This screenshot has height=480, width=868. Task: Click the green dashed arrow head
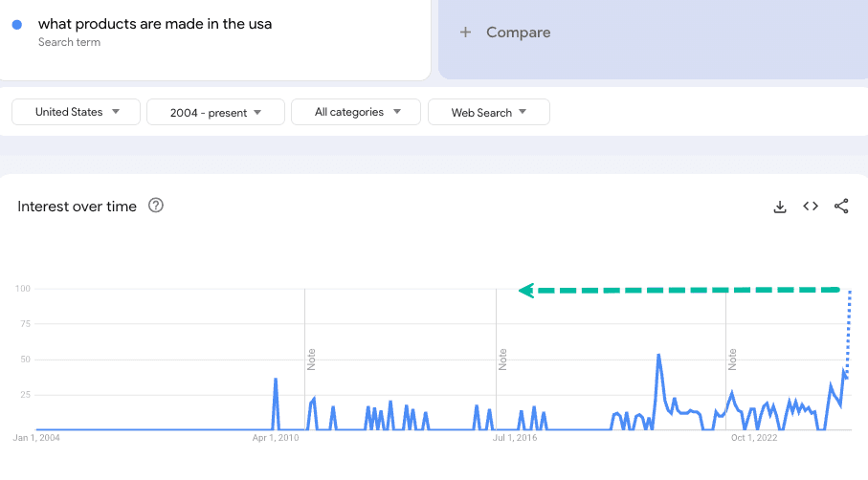[525, 291]
